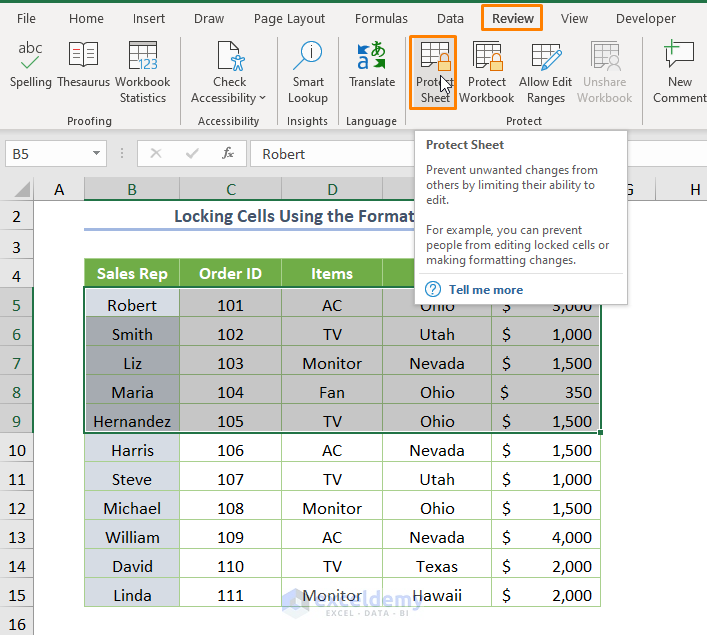Open the Name Box dropdown arrow
Image resolution: width=707 pixels, height=635 pixels.
[97, 154]
